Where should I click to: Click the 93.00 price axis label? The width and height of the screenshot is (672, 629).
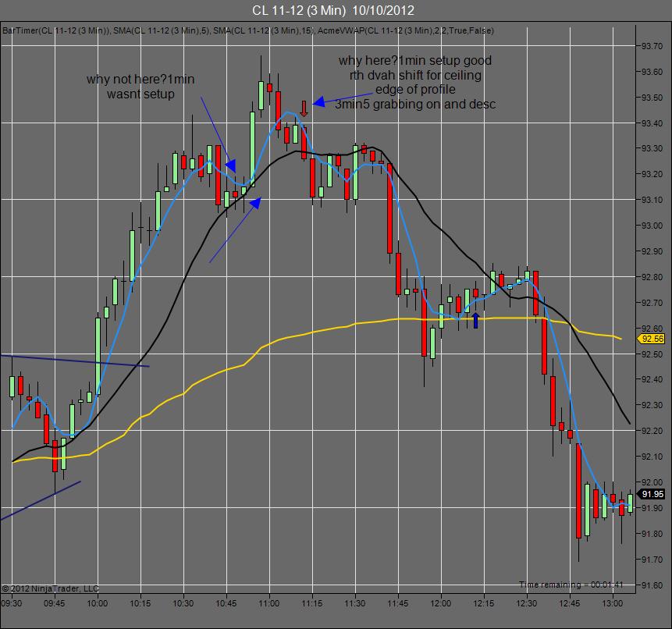tap(652, 226)
